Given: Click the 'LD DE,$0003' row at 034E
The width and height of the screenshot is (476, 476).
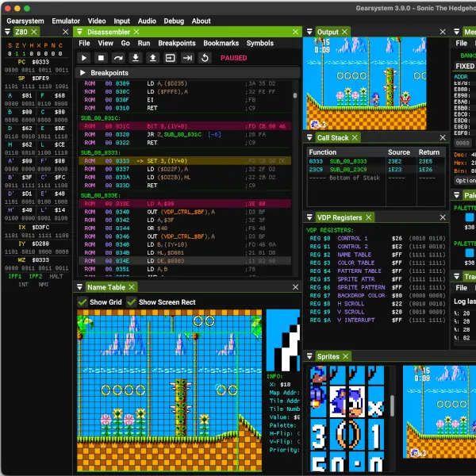Looking at the screenshot, I should [185, 261].
